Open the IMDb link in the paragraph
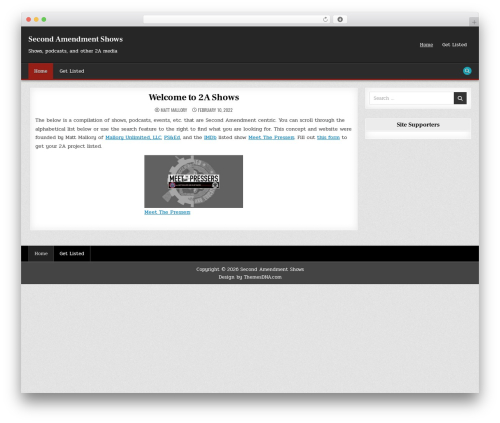500x423 pixels. click(210, 137)
